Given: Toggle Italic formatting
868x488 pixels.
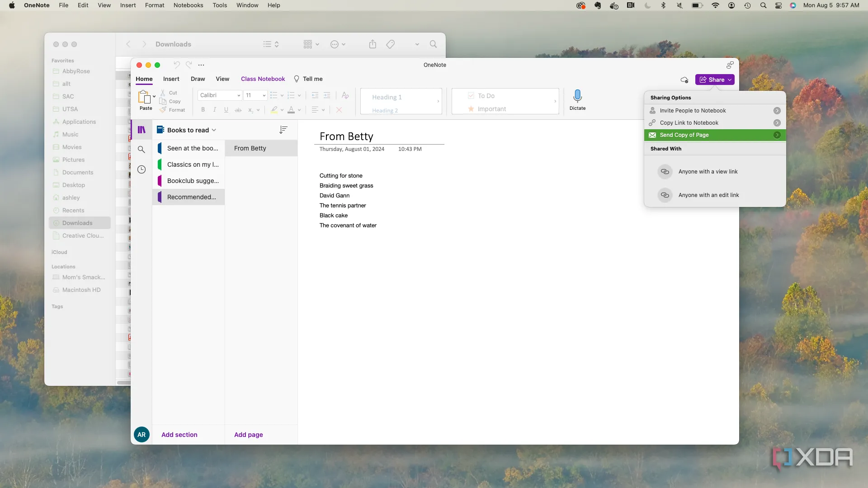Looking at the screenshot, I should tap(215, 110).
